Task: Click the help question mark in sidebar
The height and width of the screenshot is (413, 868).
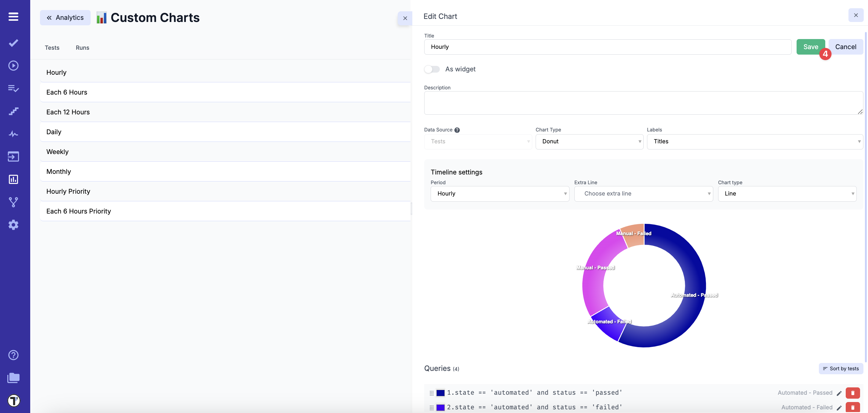Action: pyautogui.click(x=13, y=355)
